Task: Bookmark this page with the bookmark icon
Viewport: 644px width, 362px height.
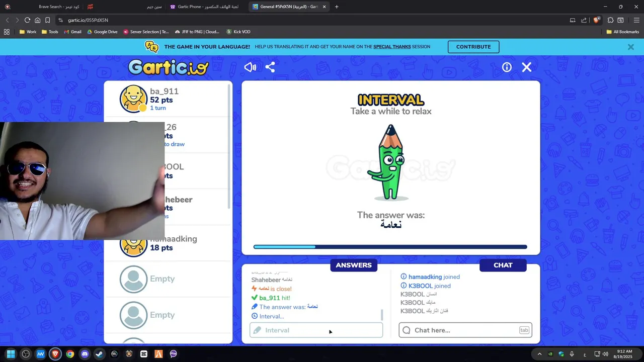Action: click(47, 20)
